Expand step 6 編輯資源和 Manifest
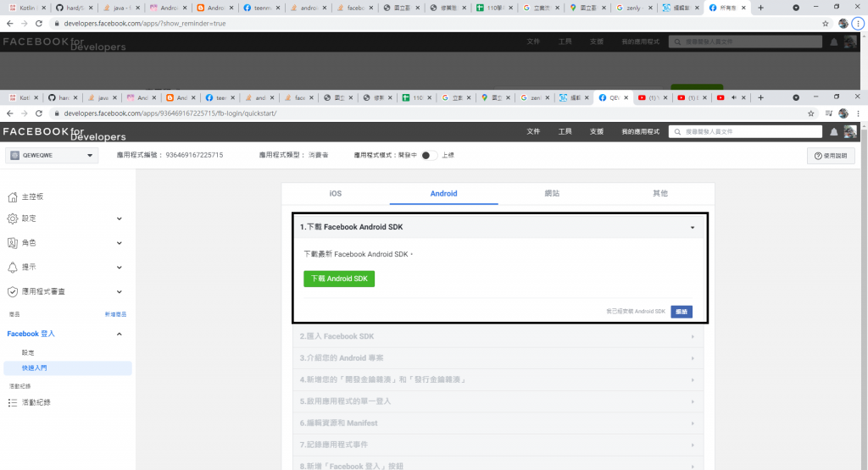 (x=498, y=423)
